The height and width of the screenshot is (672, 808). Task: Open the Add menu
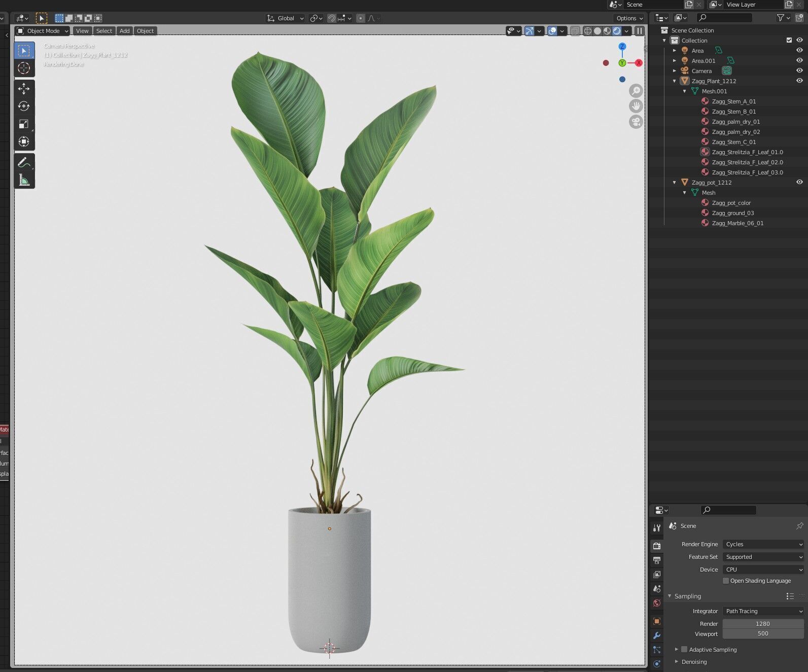(x=124, y=31)
